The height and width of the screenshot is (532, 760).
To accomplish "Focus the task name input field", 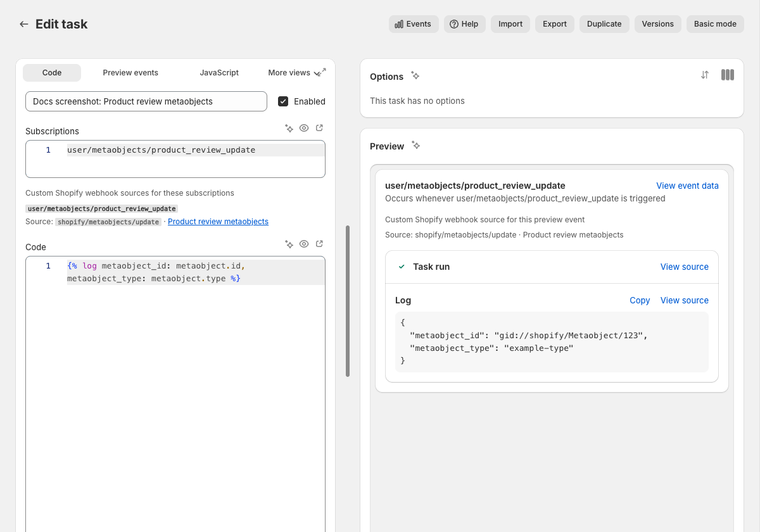I will pos(146,101).
